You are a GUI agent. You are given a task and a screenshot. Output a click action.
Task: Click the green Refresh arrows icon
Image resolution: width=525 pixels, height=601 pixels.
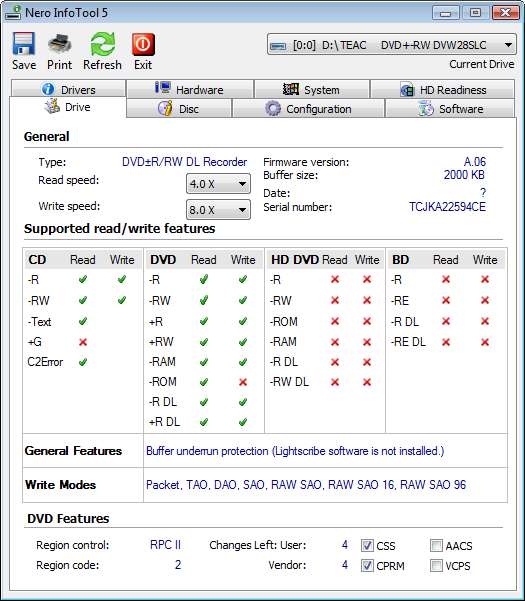[x=102, y=44]
